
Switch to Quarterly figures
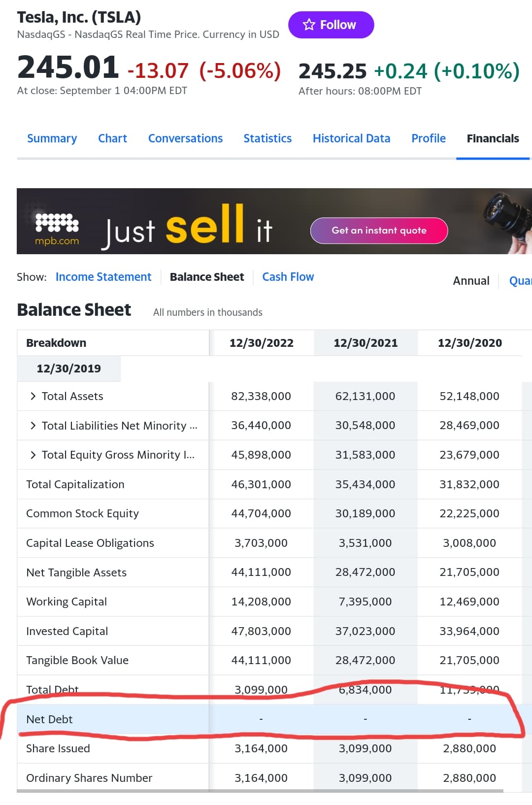pos(520,281)
